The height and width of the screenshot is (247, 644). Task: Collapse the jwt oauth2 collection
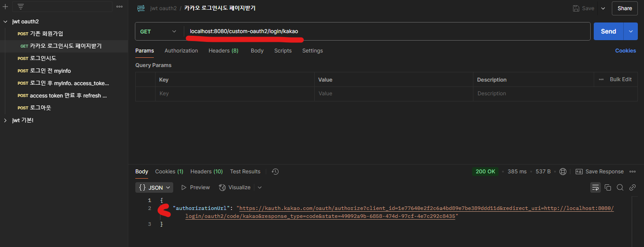[5, 21]
